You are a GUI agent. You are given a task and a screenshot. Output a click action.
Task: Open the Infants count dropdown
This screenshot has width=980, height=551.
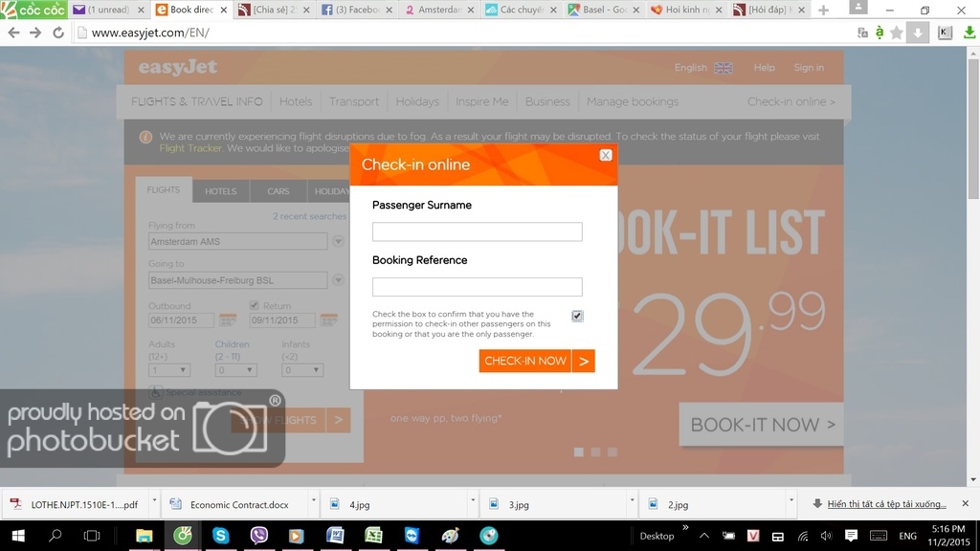[x=301, y=370]
